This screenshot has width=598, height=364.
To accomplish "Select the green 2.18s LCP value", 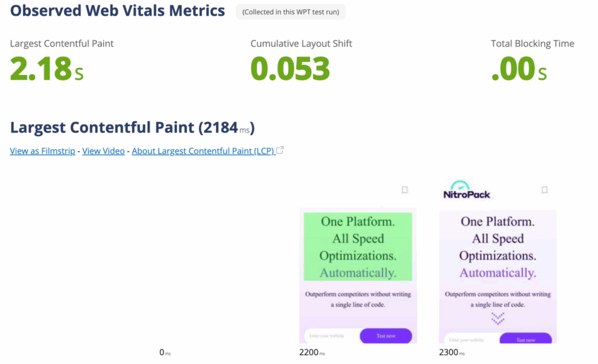I will click(x=44, y=69).
